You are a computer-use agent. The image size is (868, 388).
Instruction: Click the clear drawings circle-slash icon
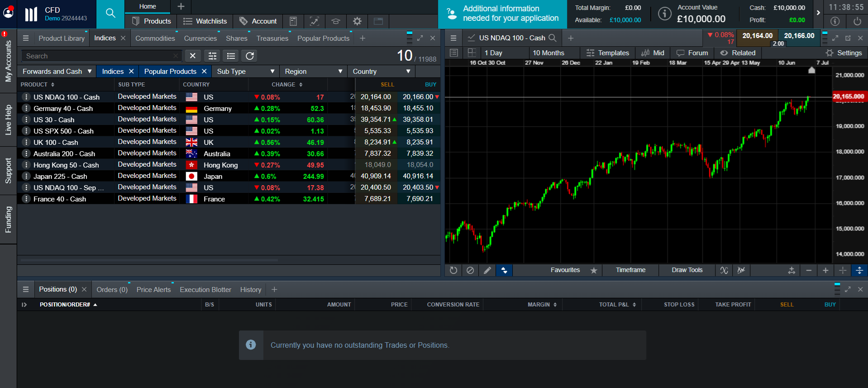470,270
